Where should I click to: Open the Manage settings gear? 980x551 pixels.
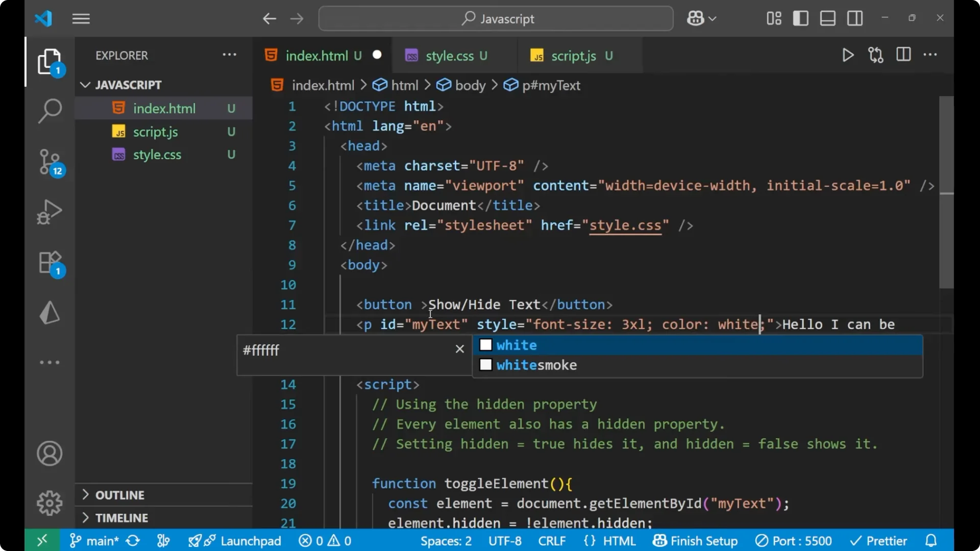tap(50, 503)
